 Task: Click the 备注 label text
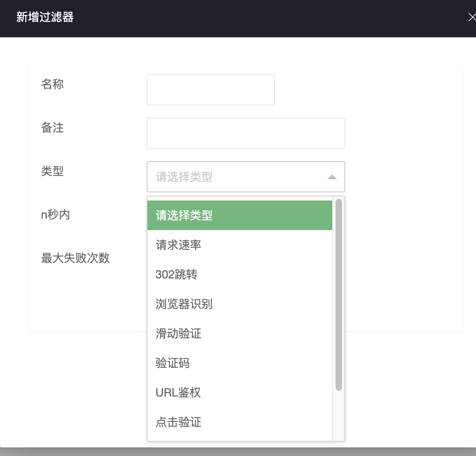click(x=52, y=128)
